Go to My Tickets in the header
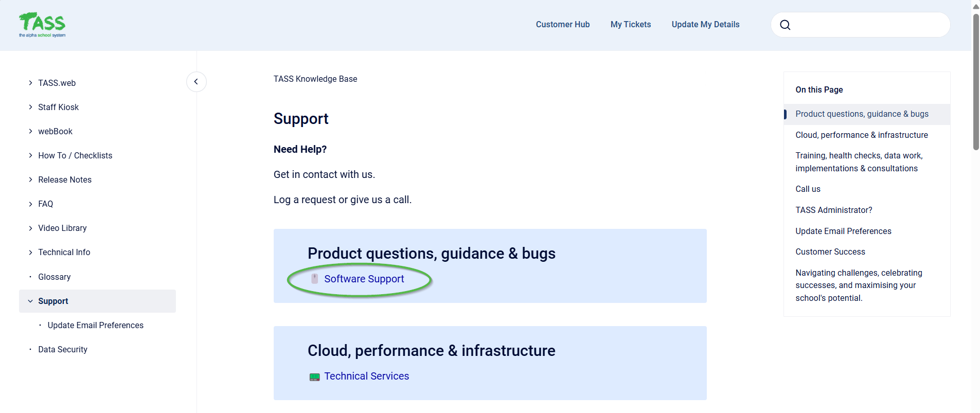Screen dimensions: 980x413 pyautogui.click(x=630, y=25)
